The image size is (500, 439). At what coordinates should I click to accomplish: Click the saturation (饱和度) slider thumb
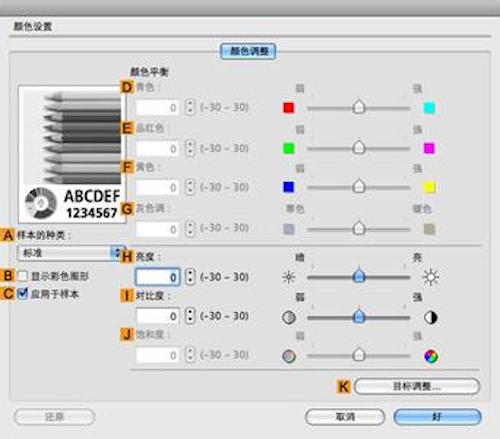tap(359, 355)
